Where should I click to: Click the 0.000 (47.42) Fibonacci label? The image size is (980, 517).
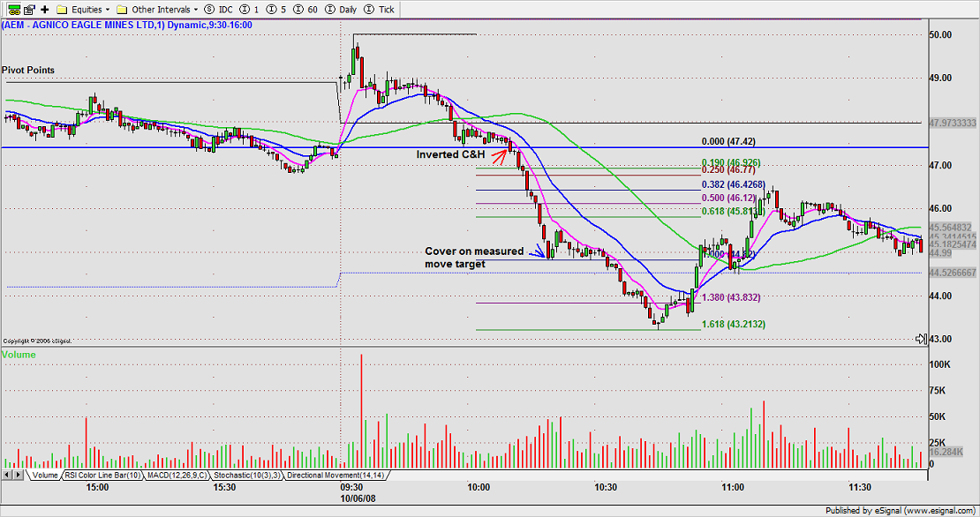pyautogui.click(x=728, y=142)
